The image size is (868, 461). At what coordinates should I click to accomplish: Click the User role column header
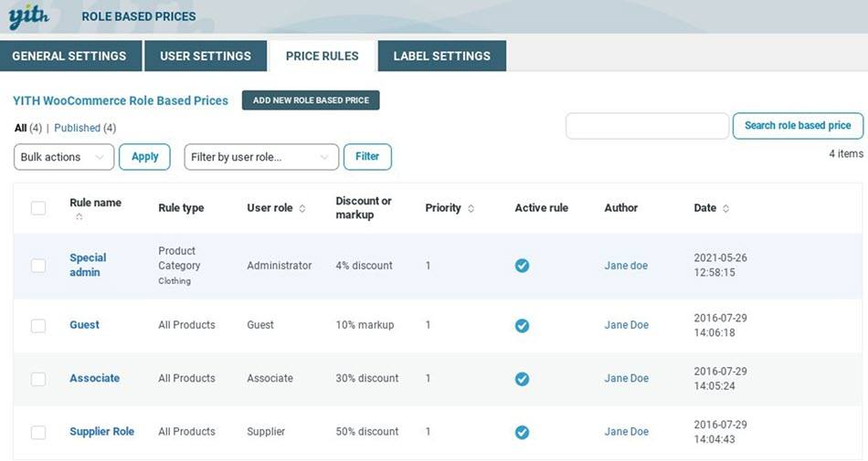(x=270, y=208)
